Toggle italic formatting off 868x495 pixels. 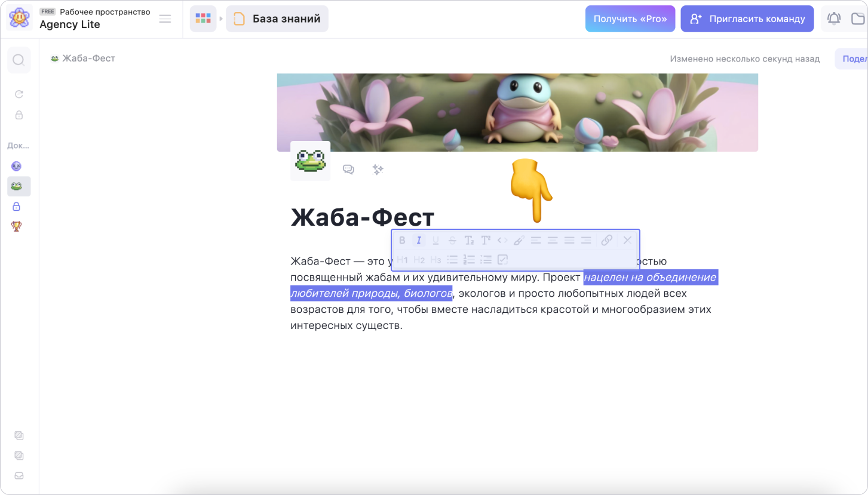pyautogui.click(x=419, y=240)
